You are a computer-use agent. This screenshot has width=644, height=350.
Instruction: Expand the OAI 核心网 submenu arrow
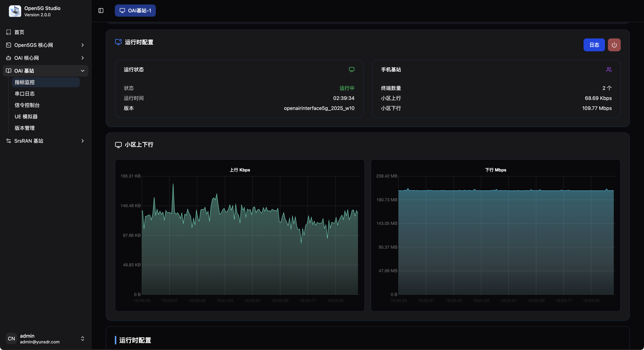pyautogui.click(x=82, y=58)
